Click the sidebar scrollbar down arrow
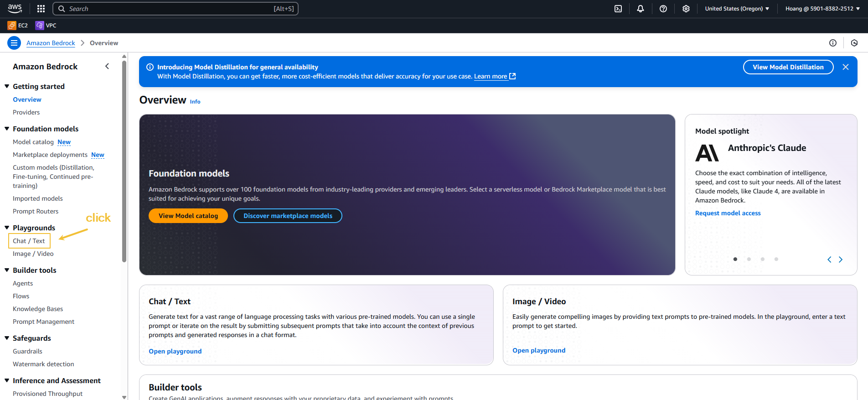The height and width of the screenshot is (400, 868). tap(124, 397)
